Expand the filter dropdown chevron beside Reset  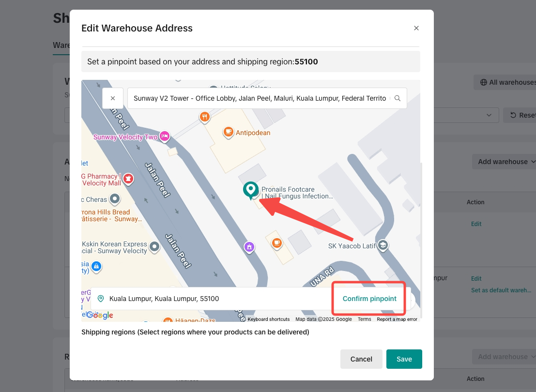[489, 115]
